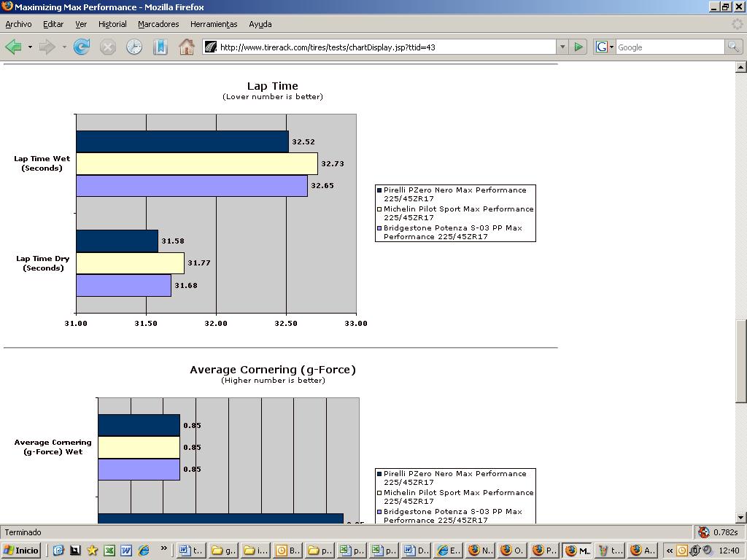Click the 'Lap Time Wet (Seconds)' axis label
The height and width of the screenshot is (560, 747).
pos(42,163)
